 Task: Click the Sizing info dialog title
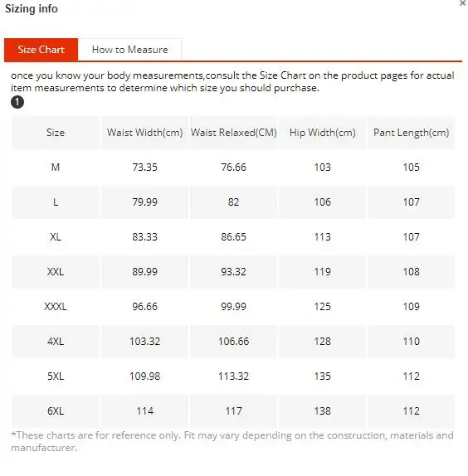pyautogui.click(x=32, y=8)
